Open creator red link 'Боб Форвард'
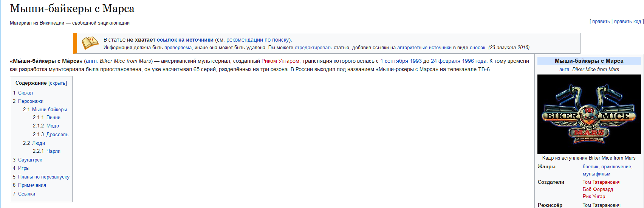The width and height of the screenshot is (644, 208). tap(598, 189)
